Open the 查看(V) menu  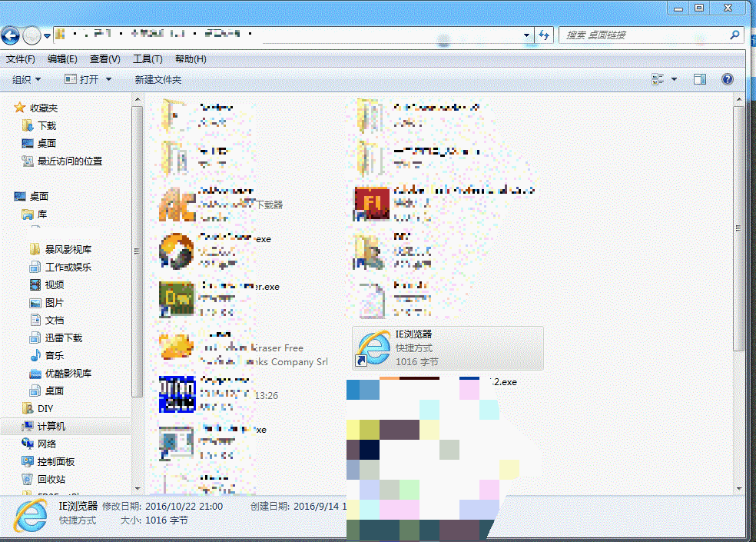click(104, 59)
